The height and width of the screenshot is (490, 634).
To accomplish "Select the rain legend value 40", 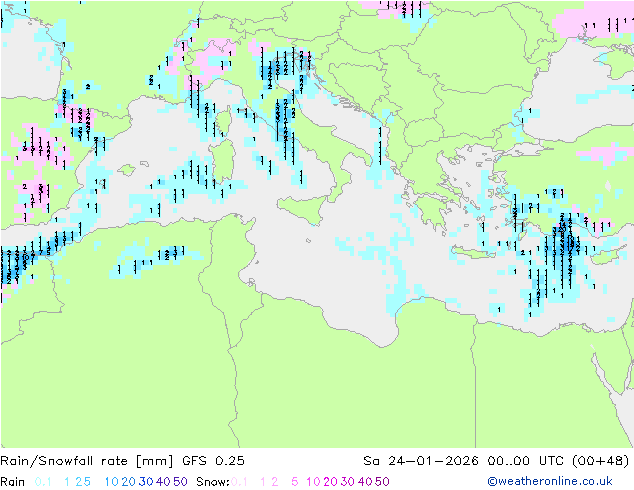I will (163, 482).
